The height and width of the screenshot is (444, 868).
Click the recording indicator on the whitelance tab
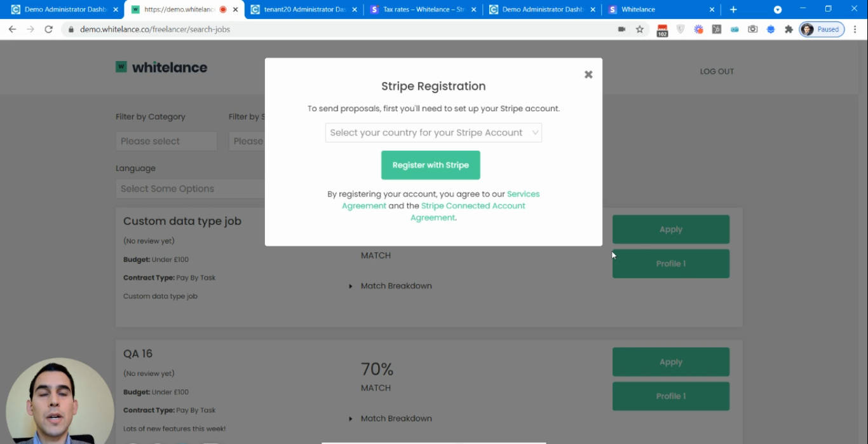223,10
